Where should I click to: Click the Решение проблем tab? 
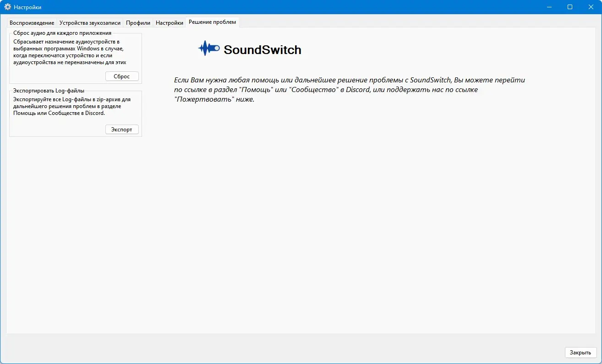tap(212, 22)
